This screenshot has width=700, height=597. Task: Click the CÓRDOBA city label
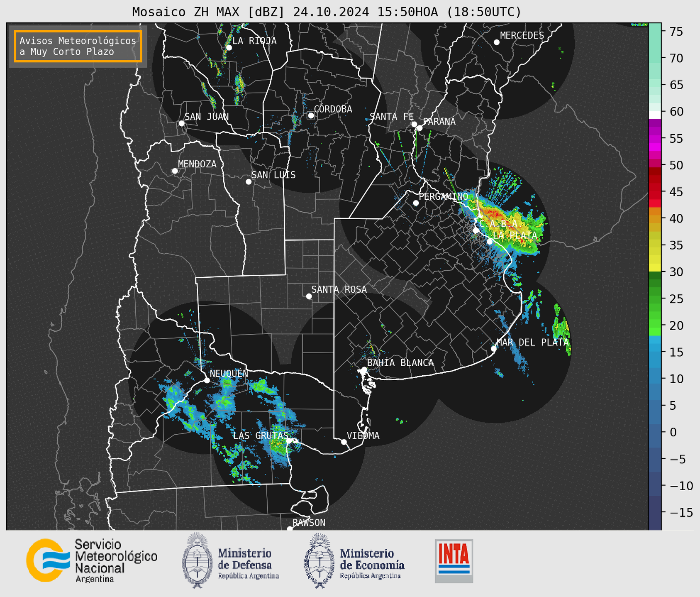333,109
